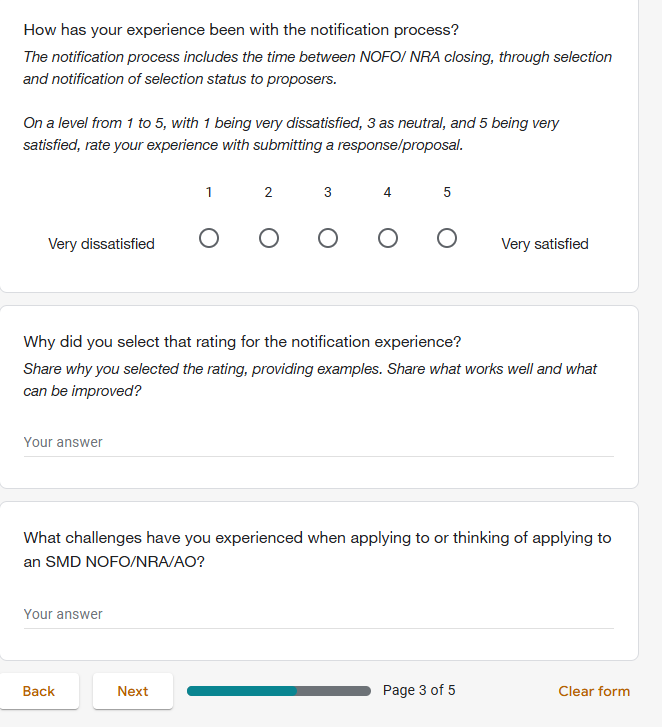This screenshot has height=727, width=662.
Task: Click the Page 3 of 5 indicator
Action: pos(419,691)
